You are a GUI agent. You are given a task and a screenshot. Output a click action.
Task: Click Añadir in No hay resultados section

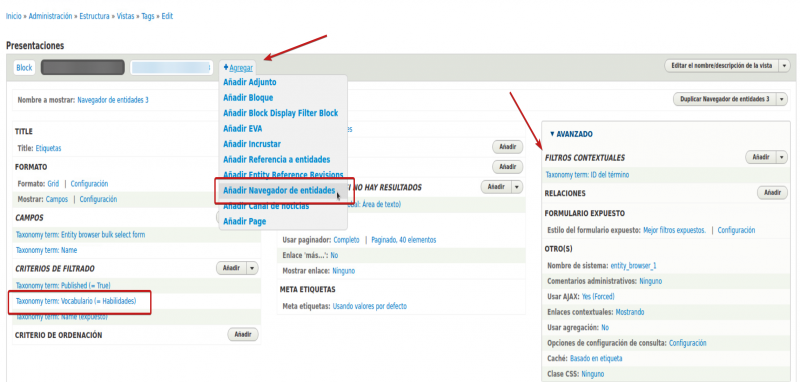click(496, 187)
